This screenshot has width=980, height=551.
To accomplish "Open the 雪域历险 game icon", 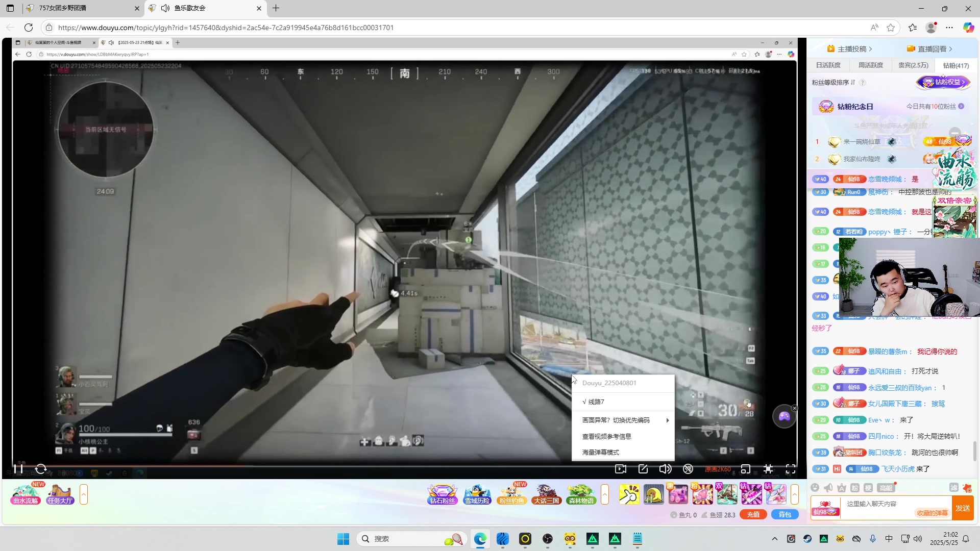I will coord(477,494).
